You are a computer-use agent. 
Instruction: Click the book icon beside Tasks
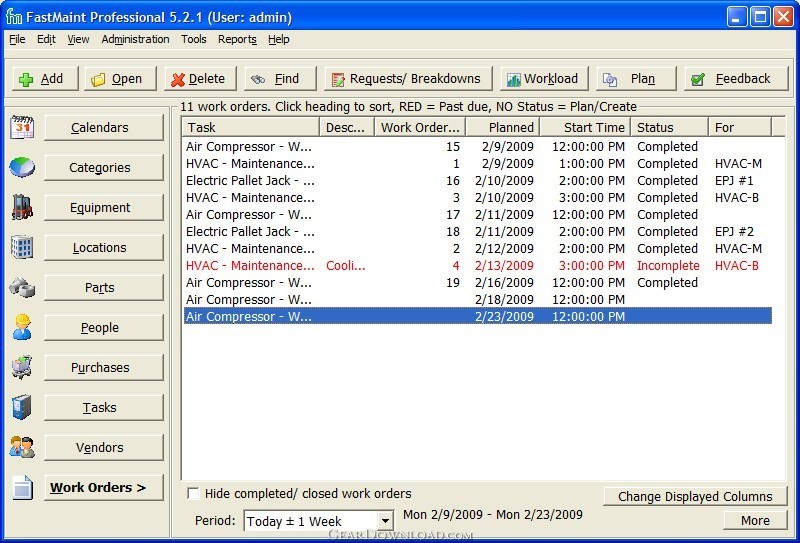22,407
